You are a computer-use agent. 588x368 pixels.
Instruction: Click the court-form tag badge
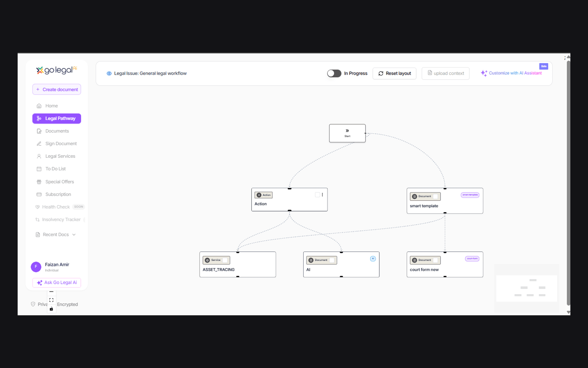[x=472, y=259]
